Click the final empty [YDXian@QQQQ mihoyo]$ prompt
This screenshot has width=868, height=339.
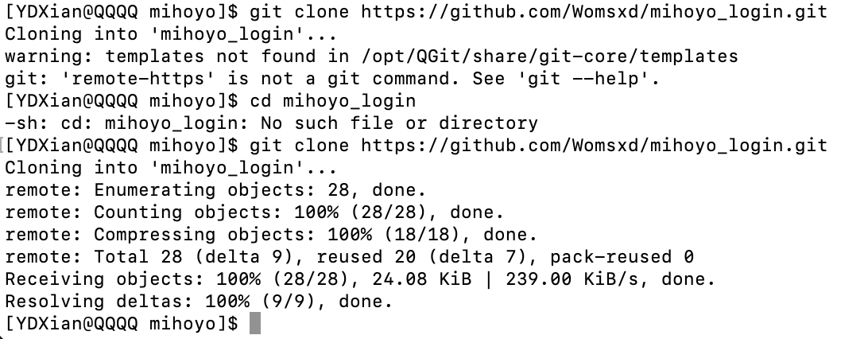coord(122,324)
